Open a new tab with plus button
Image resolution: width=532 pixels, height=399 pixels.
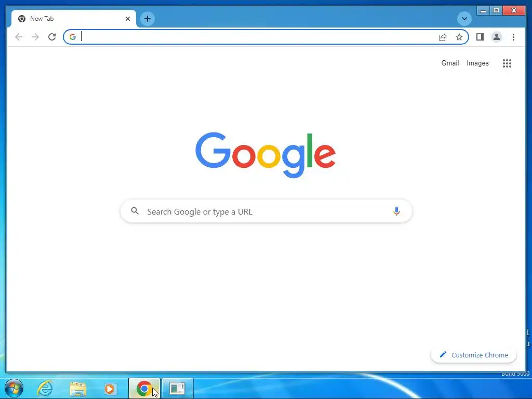tap(147, 19)
